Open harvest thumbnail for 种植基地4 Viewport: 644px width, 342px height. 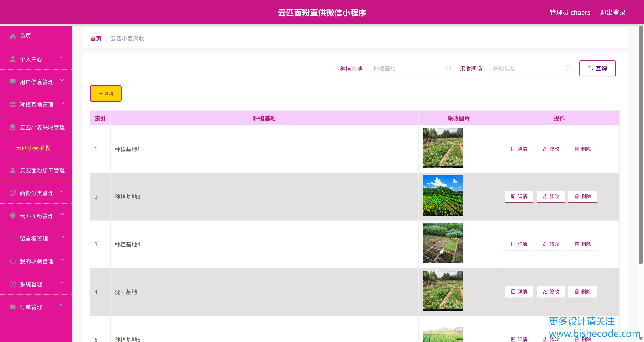[442, 243]
